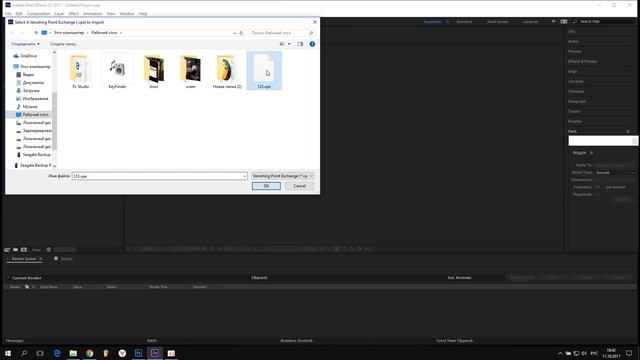The image size is (640, 360).
Task: Click the OK button
Action: click(266, 186)
